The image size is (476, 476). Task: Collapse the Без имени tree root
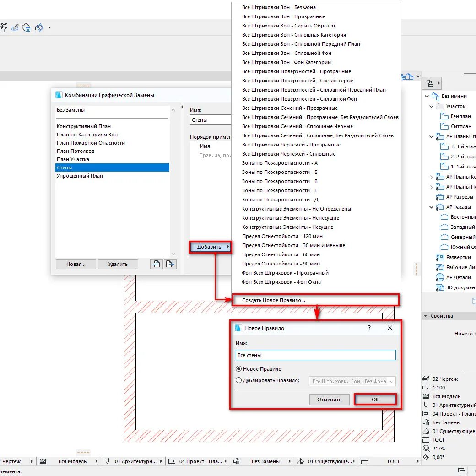427,96
